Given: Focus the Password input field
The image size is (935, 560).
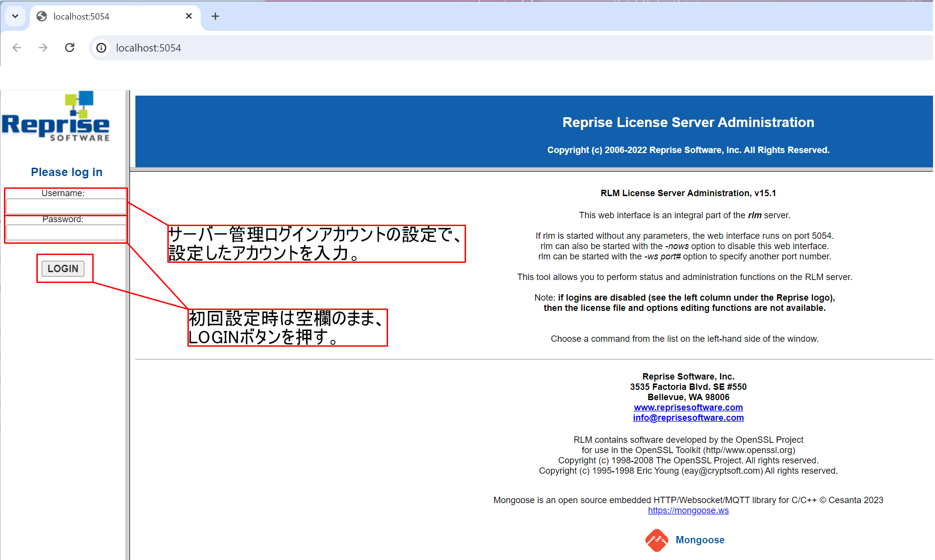Looking at the screenshot, I should tap(66, 232).
